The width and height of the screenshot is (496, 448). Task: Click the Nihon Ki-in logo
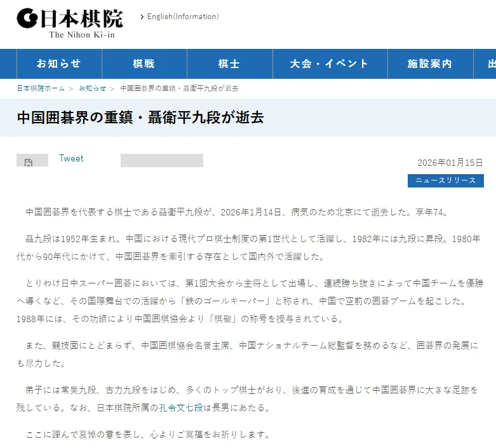tap(70, 24)
